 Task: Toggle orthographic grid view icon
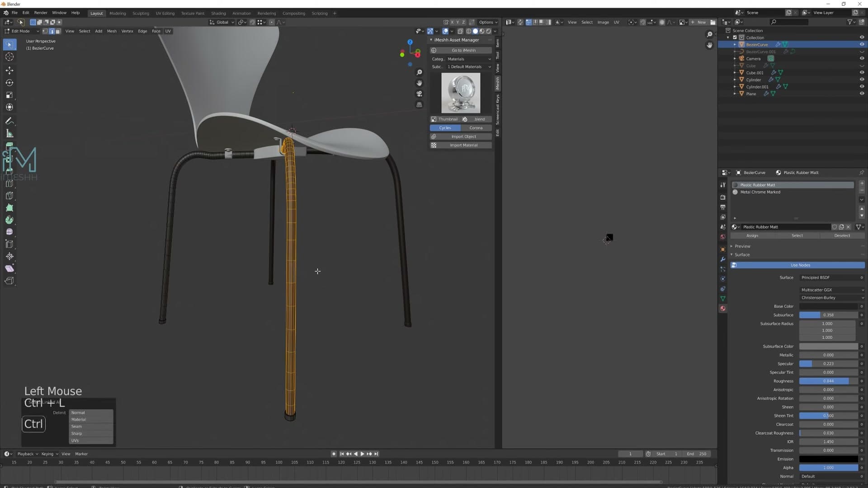coord(419,105)
